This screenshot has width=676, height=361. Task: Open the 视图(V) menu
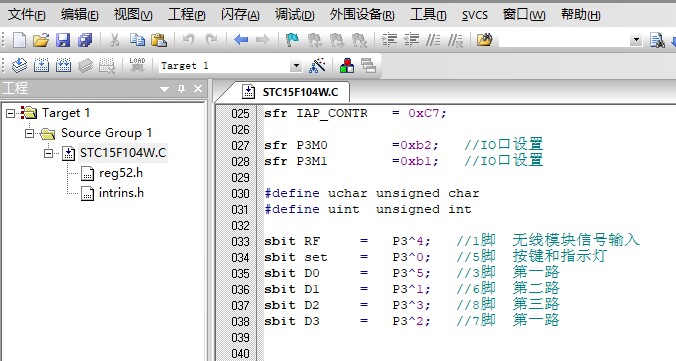click(x=133, y=15)
